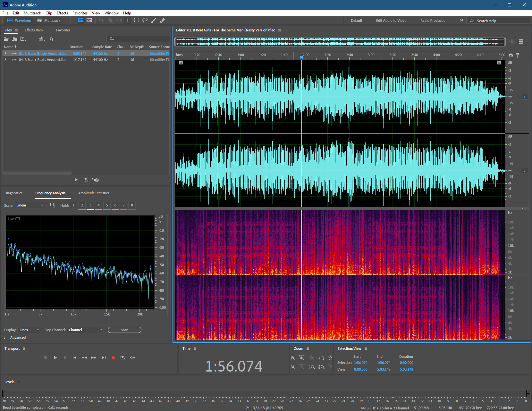Toggle Hold 1 button in Frequency Analysis
This screenshot has width=532, height=411.
coord(73,205)
